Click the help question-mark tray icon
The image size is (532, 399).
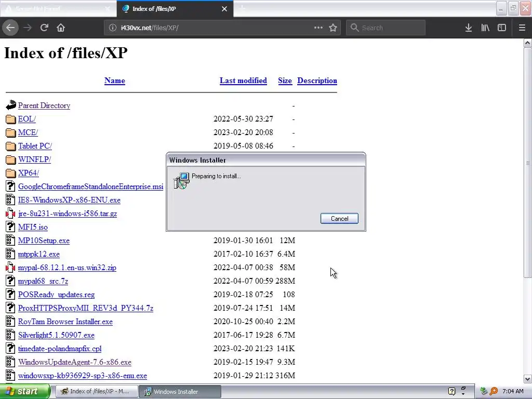pos(451,391)
